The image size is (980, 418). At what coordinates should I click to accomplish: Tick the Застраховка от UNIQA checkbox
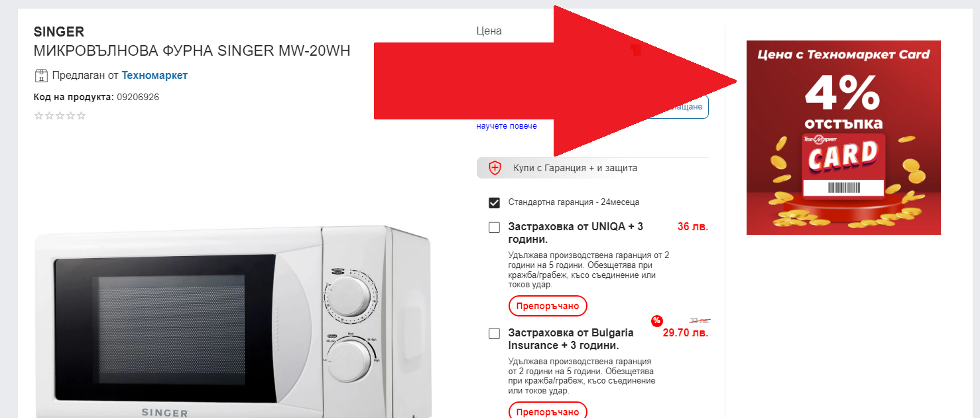click(494, 228)
